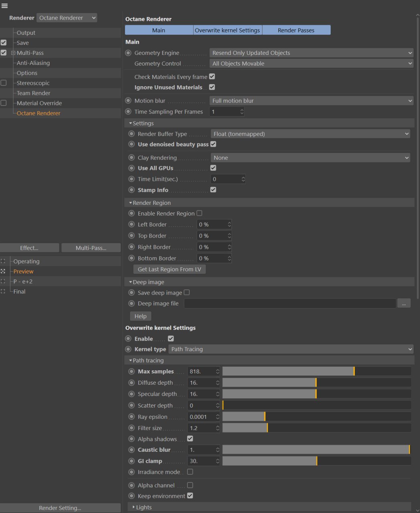Viewport: 420px width, 513px height.
Task: Enable the Stereoscopic checkbox
Action: point(4,83)
